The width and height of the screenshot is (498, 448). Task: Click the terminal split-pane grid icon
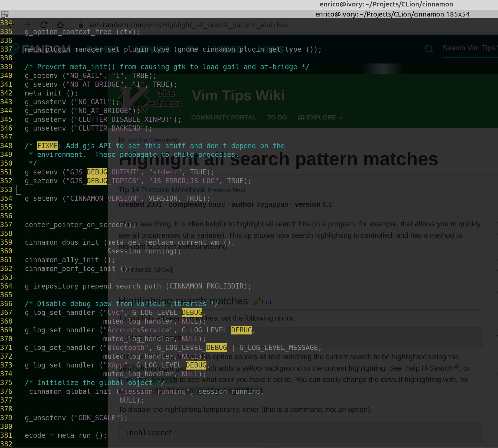5,14
